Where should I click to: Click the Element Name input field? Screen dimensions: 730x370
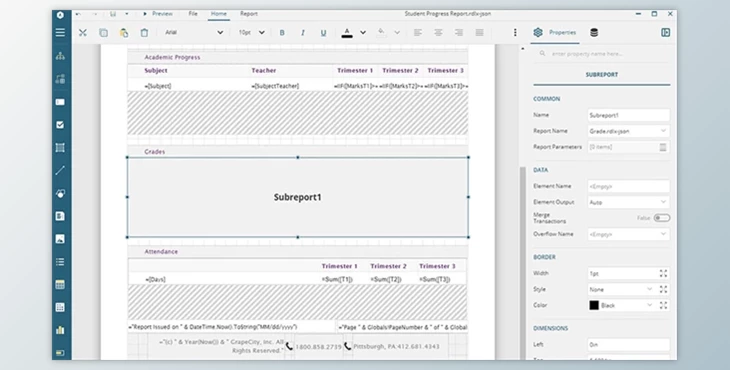coord(629,187)
